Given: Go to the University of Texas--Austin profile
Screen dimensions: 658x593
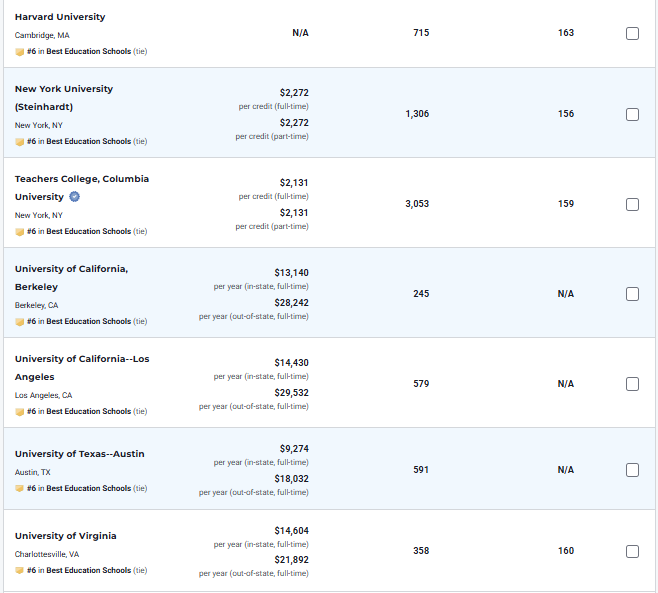Looking at the screenshot, I should coord(79,454).
